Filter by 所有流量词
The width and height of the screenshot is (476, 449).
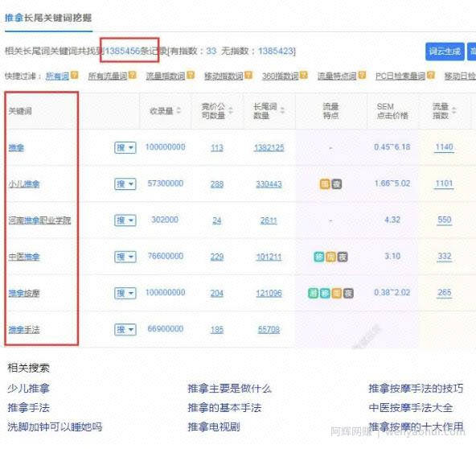(x=108, y=76)
